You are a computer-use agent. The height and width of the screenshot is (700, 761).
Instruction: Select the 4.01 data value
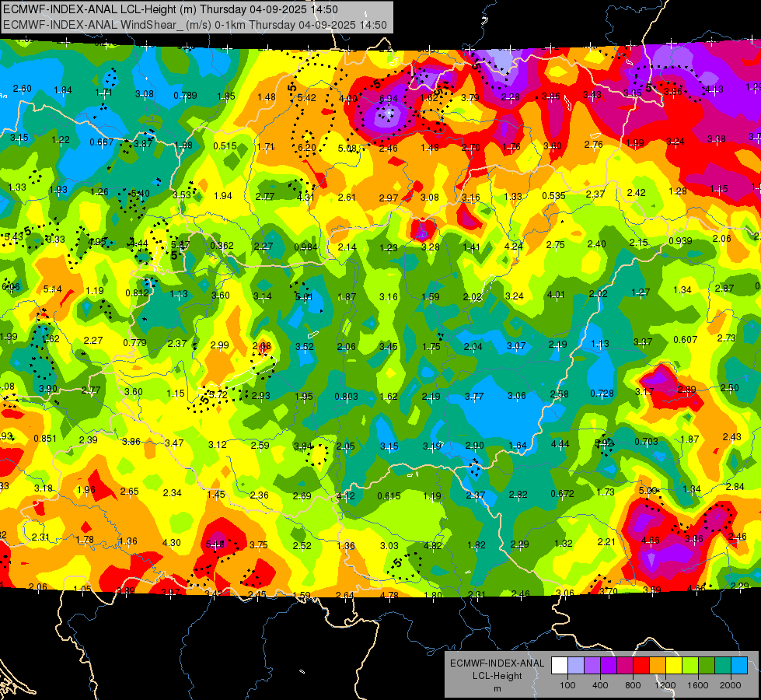point(557,294)
